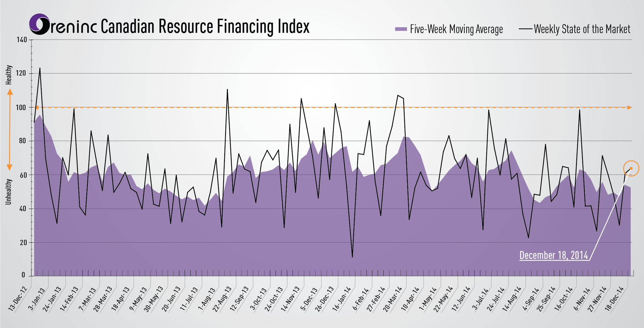Click the x-axis date 30-May-13
644x328 pixels.
(x=153, y=299)
